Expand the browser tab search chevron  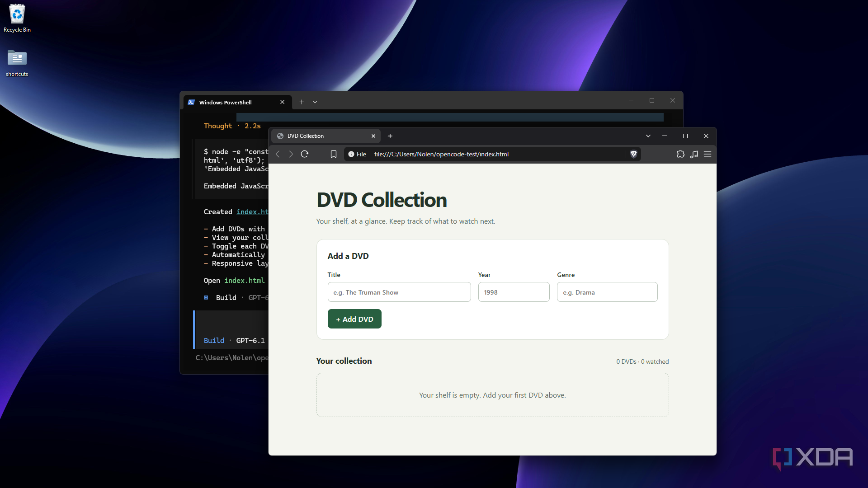pos(648,136)
